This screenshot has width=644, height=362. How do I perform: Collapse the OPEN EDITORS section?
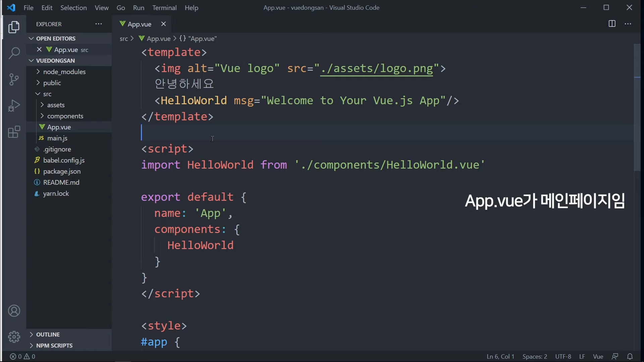(56, 39)
